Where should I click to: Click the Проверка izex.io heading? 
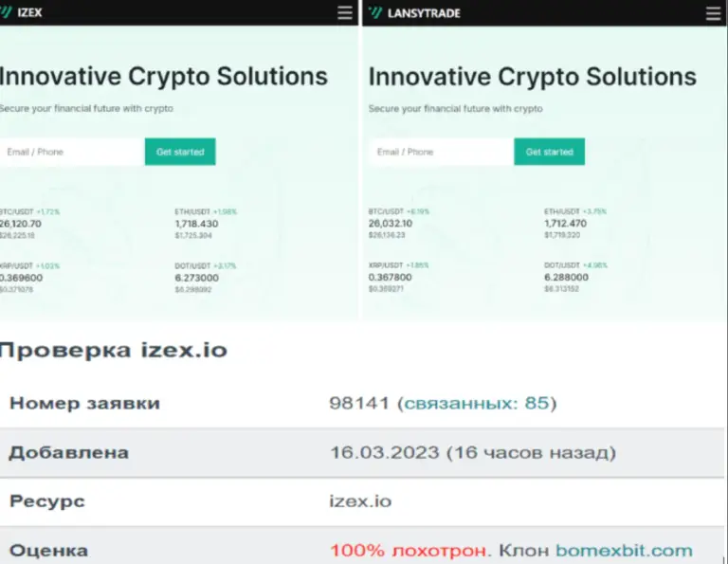click(114, 351)
